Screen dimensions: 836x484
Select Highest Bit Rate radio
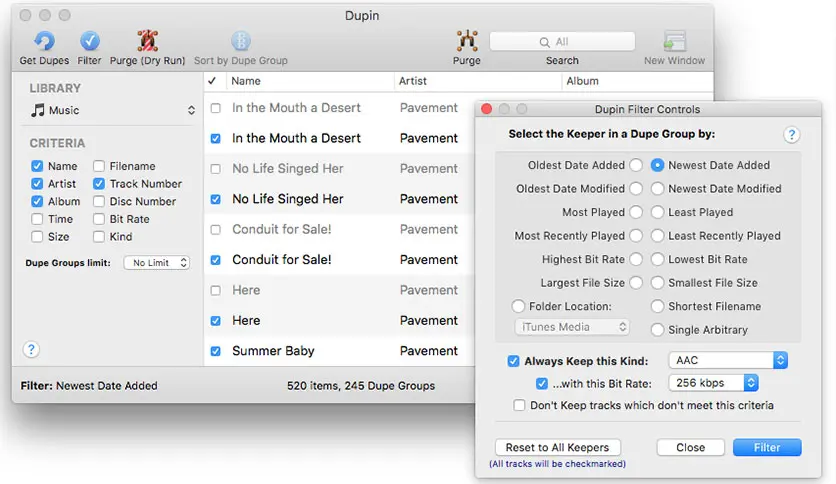point(636,259)
